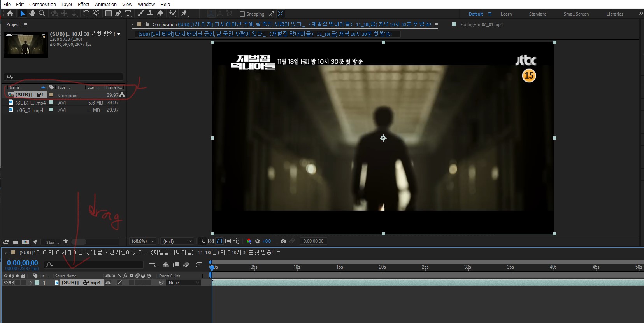The height and width of the screenshot is (323, 644).
Task: Click the Graph Editor icon in timeline
Action: pos(199,265)
